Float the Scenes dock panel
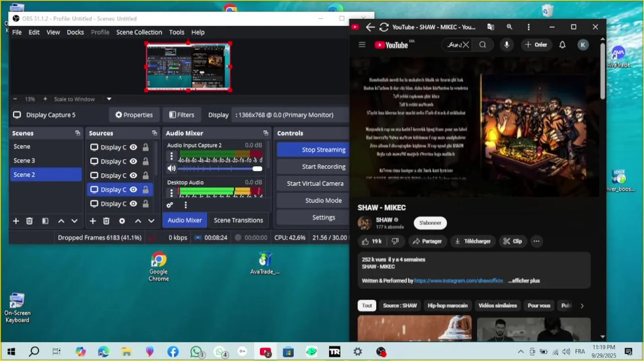644x361 pixels. 78,133
